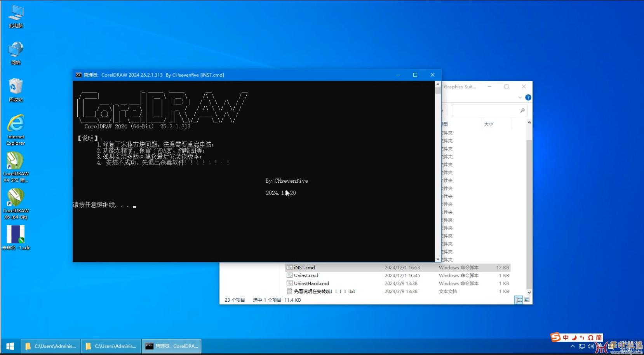Click the network icon in the system tray
This screenshot has height=355, width=644.
tap(582, 346)
